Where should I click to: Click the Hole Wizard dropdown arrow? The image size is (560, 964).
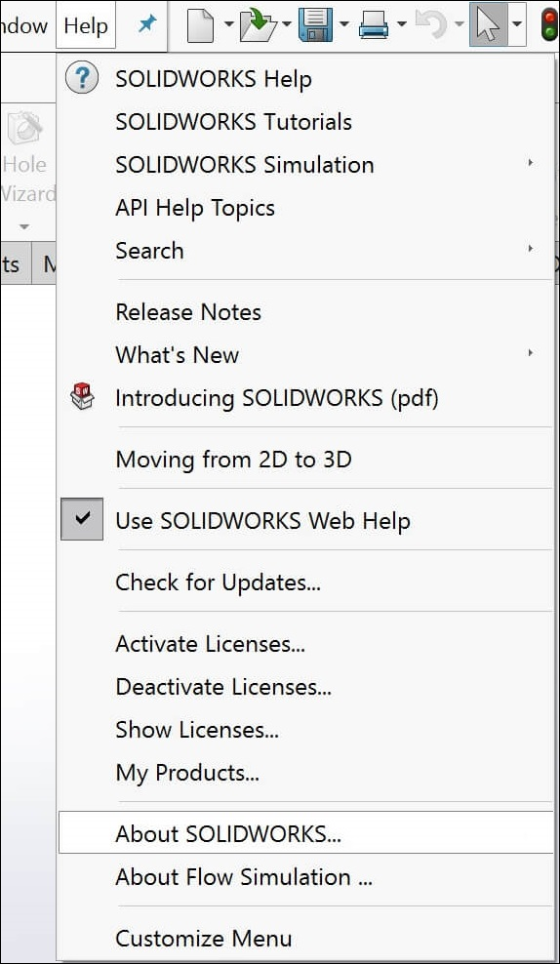pos(23,227)
